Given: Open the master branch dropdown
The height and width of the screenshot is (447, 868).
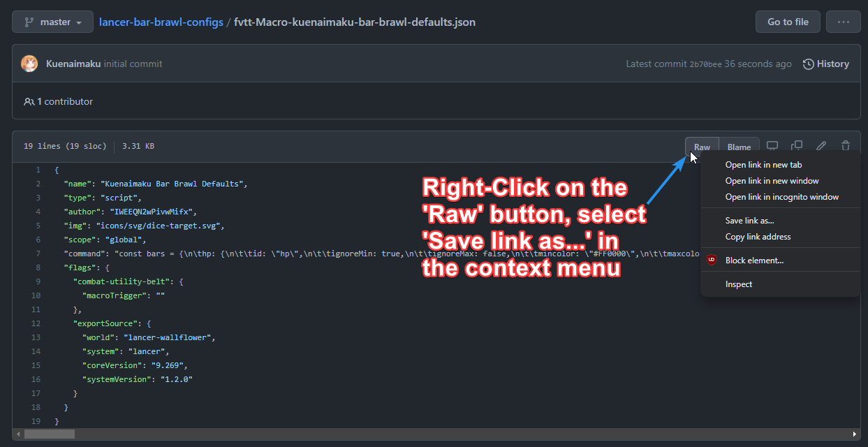Looking at the screenshot, I should [x=53, y=22].
